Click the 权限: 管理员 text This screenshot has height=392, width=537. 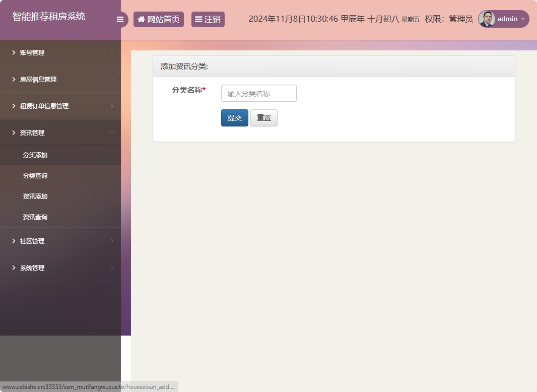point(449,19)
